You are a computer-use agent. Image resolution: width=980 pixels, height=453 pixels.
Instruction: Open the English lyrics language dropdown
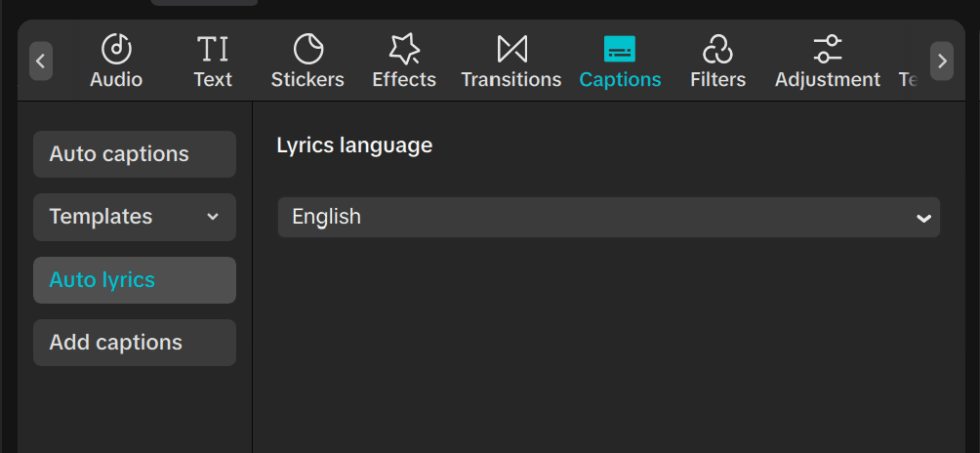pyautogui.click(x=609, y=218)
